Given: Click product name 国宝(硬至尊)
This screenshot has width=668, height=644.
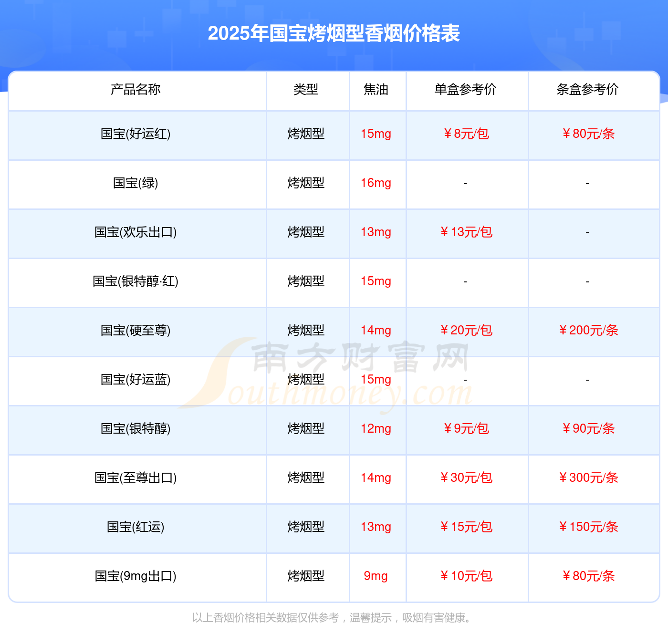Looking at the screenshot, I should (136, 331).
